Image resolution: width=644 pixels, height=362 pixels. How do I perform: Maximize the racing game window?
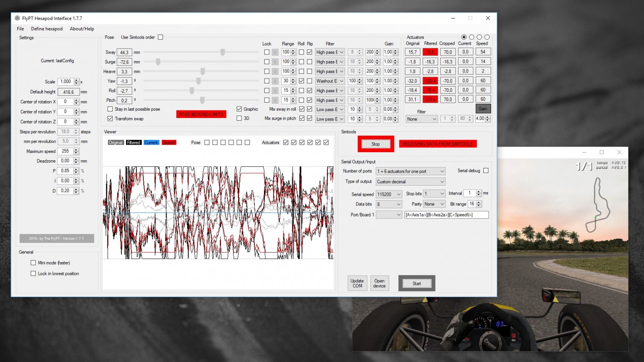coord(602,152)
